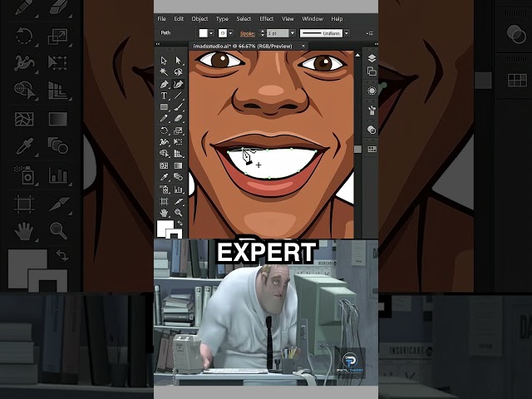Open the Swatches grid panel icon
The height and width of the screenshot is (399, 532).
point(372,150)
